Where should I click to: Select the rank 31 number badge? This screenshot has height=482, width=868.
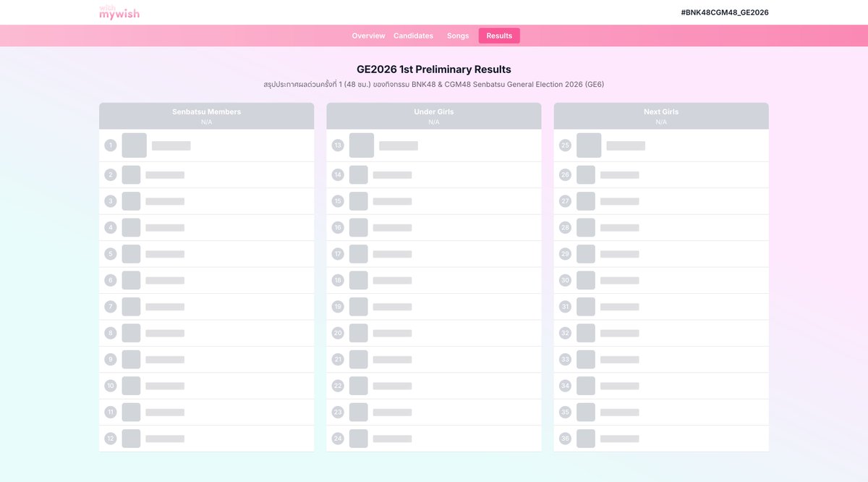pyautogui.click(x=565, y=307)
